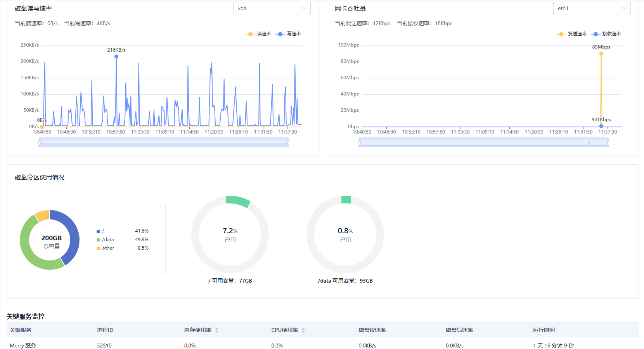The image size is (644, 349).
Task: Click the 41.6% value for / partition
Action: click(x=142, y=231)
